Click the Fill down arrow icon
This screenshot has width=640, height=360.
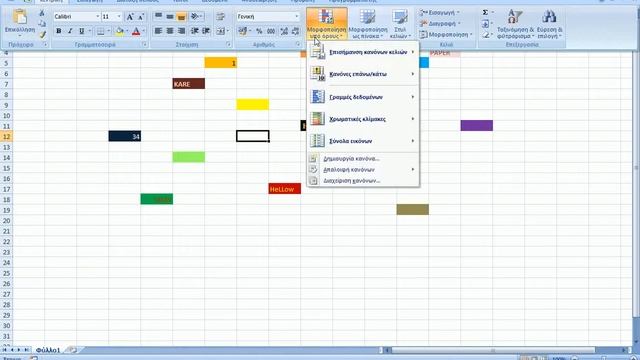pyautogui.click(x=485, y=24)
